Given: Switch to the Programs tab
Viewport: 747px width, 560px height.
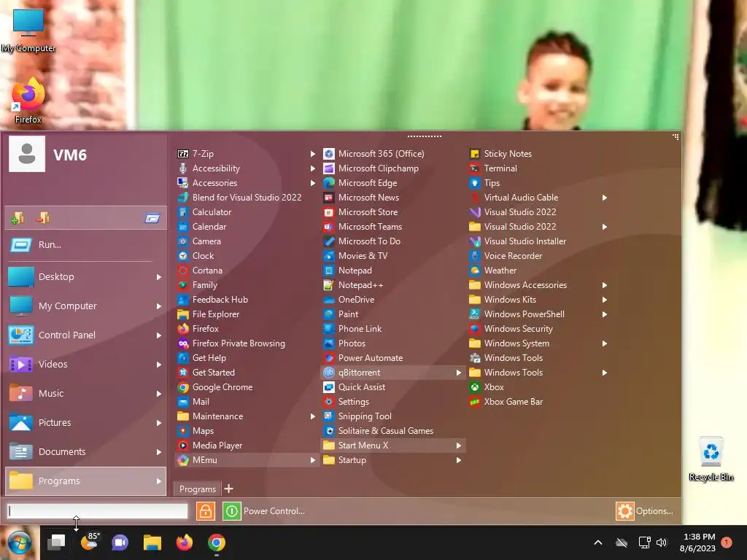Looking at the screenshot, I should pos(197,489).
